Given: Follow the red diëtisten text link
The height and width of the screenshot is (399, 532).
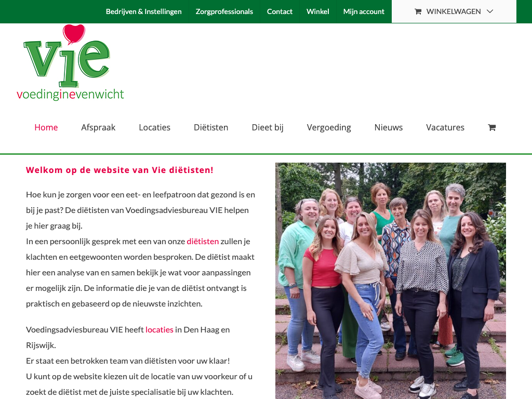Looking at the screenshot, I should click(203, 241).
